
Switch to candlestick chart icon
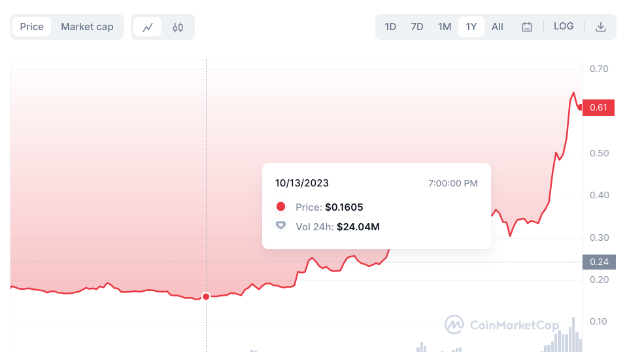(x=178, y=27)
